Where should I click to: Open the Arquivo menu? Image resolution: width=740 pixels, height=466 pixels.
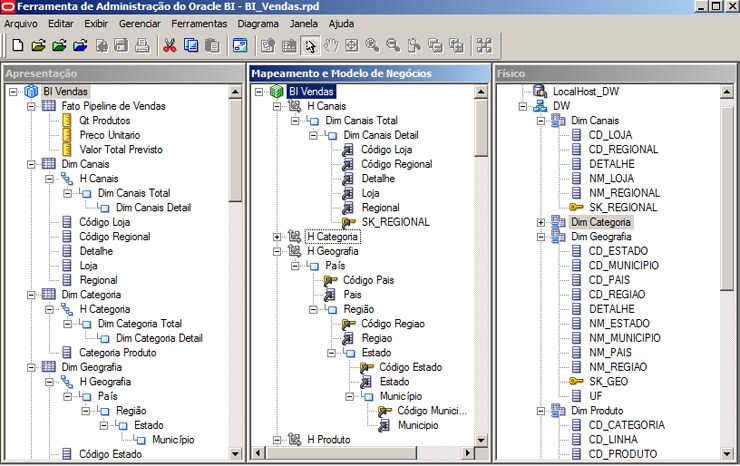pyautogui.click(x=21, y=24)
